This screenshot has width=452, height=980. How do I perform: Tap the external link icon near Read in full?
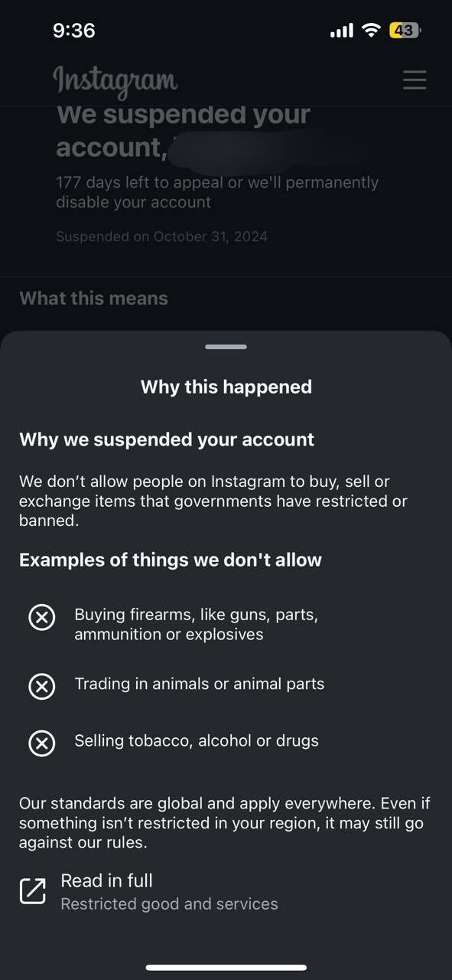(x=33, y=890)
